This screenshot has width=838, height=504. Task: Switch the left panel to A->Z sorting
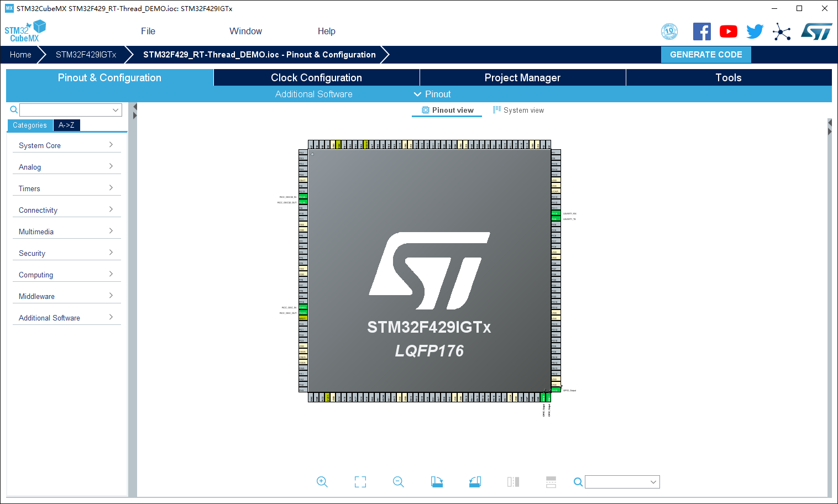pos(66,125)
